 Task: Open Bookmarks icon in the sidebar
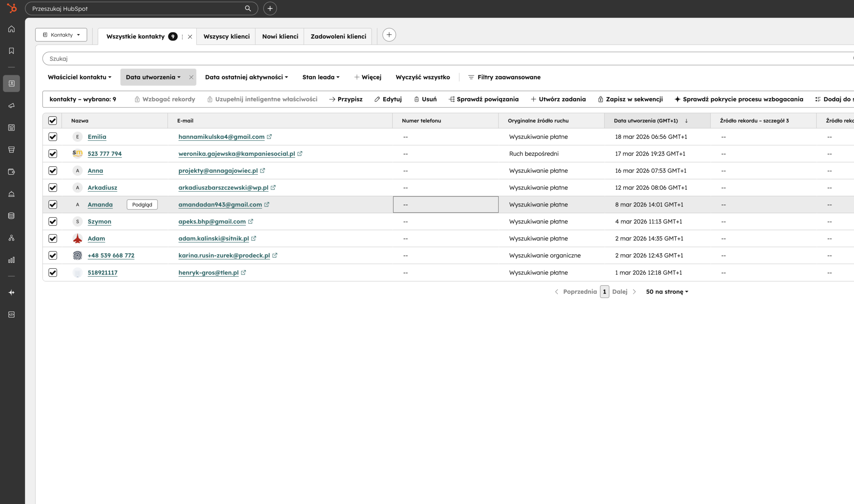pos(12,51)
